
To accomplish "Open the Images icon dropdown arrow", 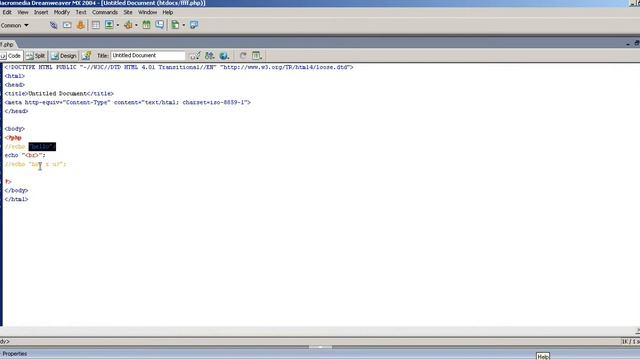I will (118, 25).
